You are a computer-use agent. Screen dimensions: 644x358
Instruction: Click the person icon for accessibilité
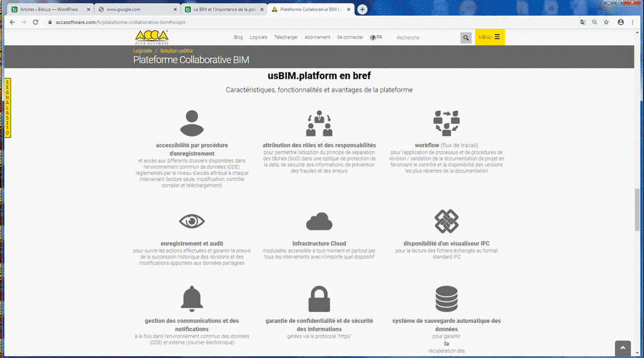pos(192,123)
